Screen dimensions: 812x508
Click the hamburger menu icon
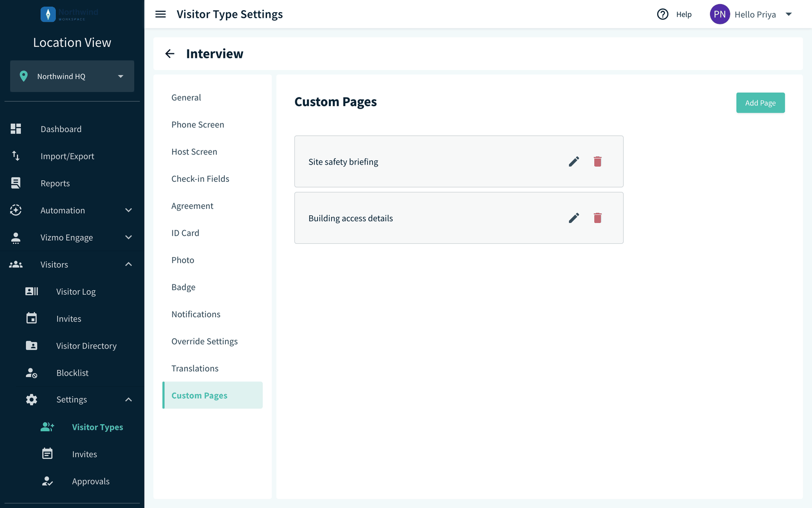pos(160,14)
